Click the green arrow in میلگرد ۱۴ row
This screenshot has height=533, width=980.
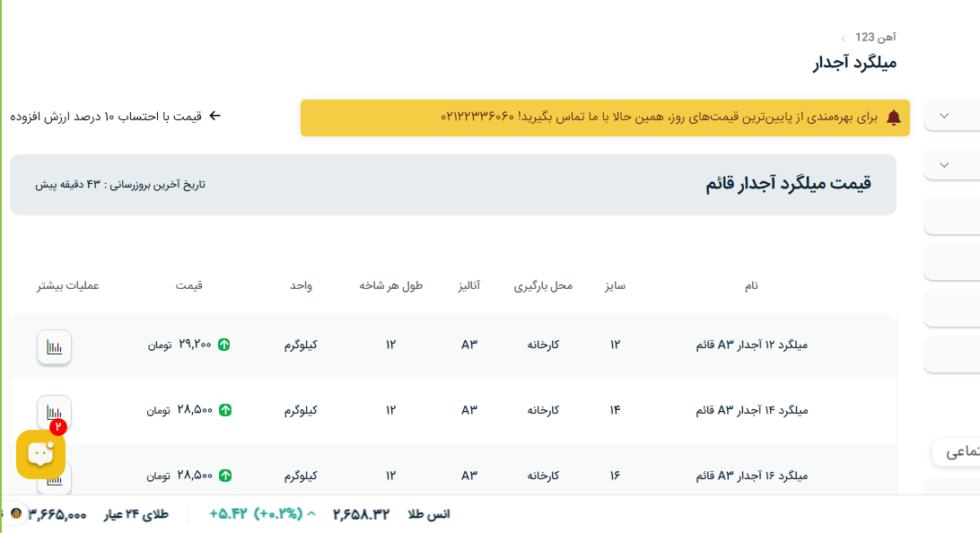[224, 410]
